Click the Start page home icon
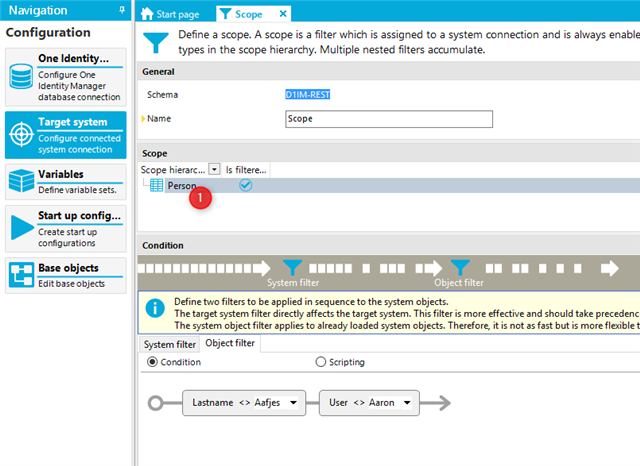This screenshot has height=466, width=640. coord(147,14)
